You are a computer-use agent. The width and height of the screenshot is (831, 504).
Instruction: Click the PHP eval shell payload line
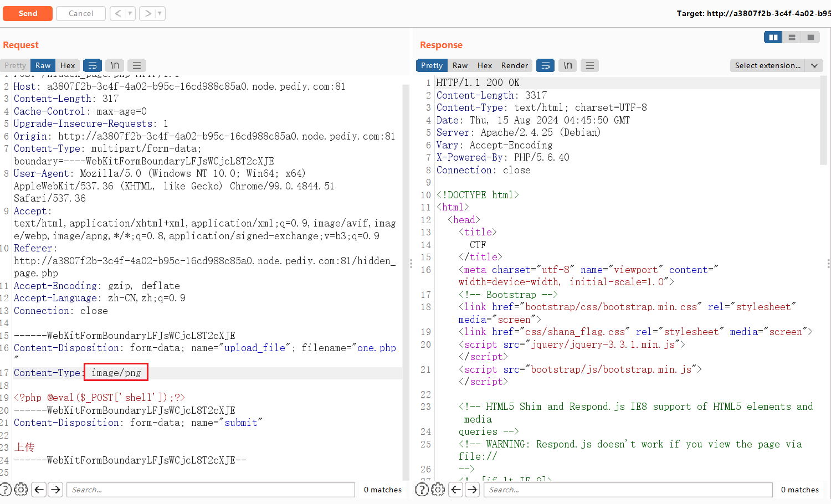tap(99, 398)
